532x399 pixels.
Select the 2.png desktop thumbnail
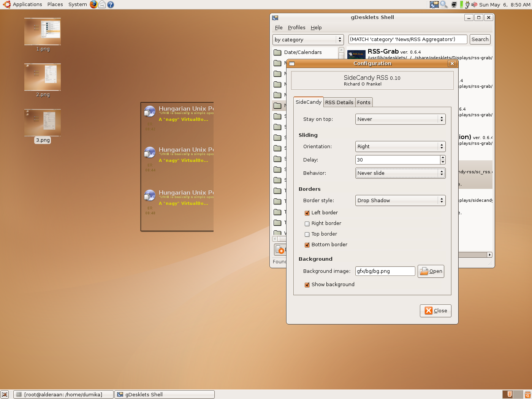43,77
